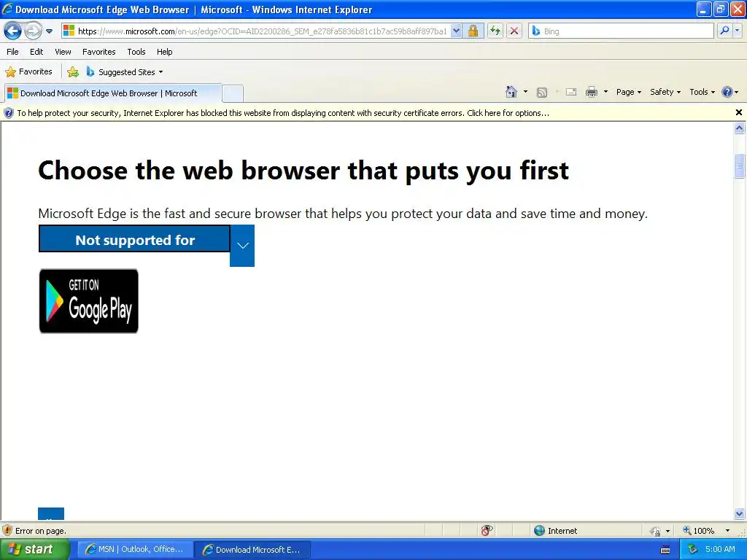The height and width of the screenshot is (560, 747).
Task: Open the Safety command menu
Action: (x=665, y=92)
